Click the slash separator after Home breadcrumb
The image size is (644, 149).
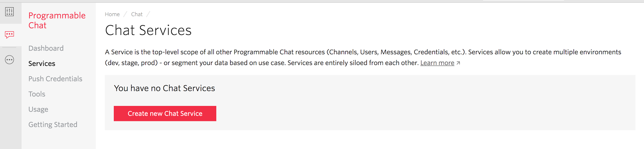(x=125, y=14)
